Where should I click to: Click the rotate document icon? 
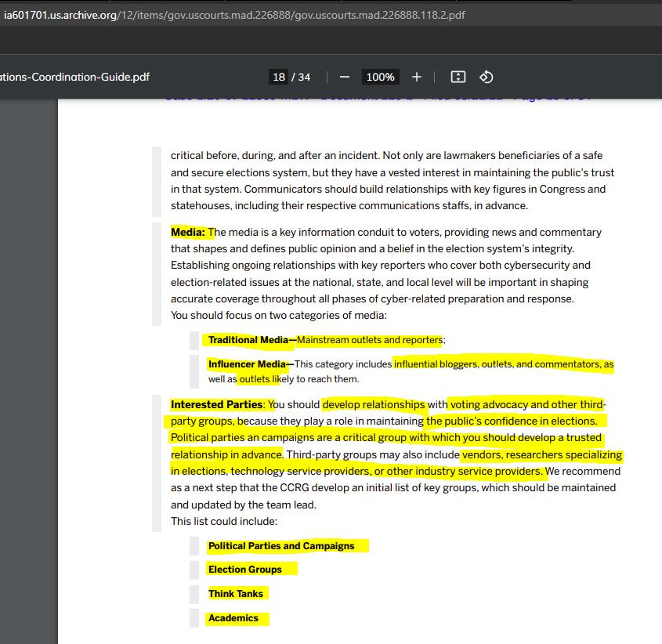coord(486,77)
